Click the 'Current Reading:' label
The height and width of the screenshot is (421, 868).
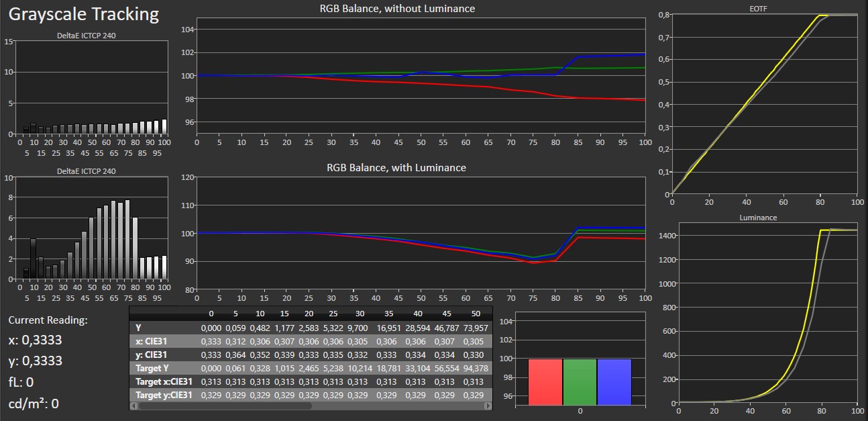click(48, 320)
